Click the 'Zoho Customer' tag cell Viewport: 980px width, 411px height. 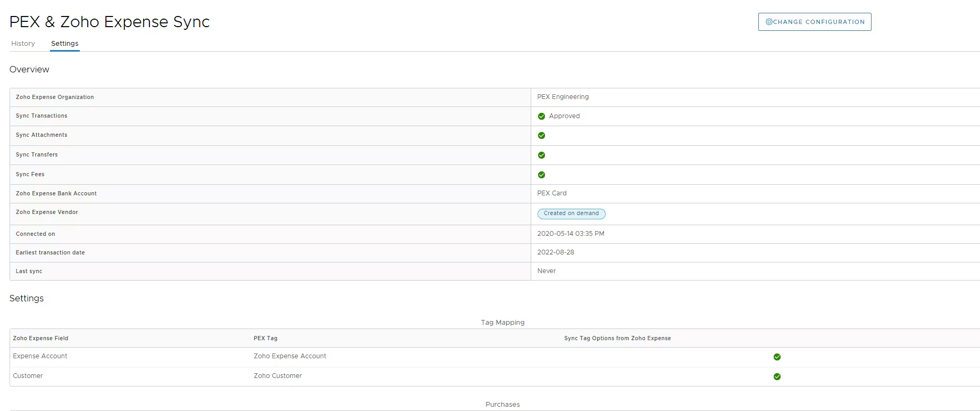[x=278, y=376]
